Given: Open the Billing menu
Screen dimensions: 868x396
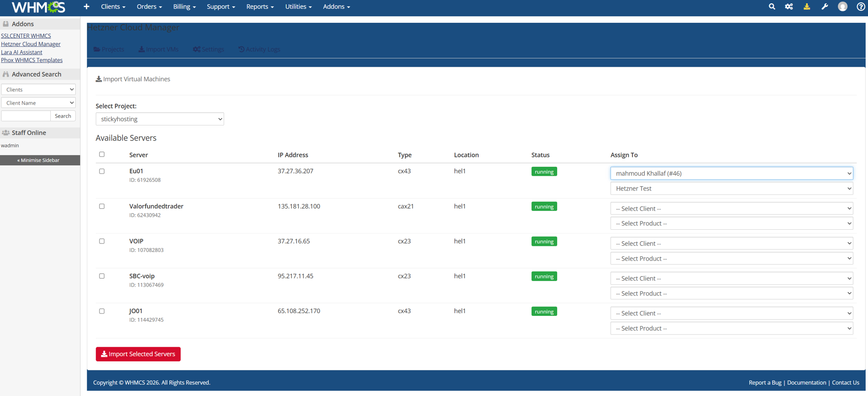Looking at the screenshot, I should click(184, 7).
